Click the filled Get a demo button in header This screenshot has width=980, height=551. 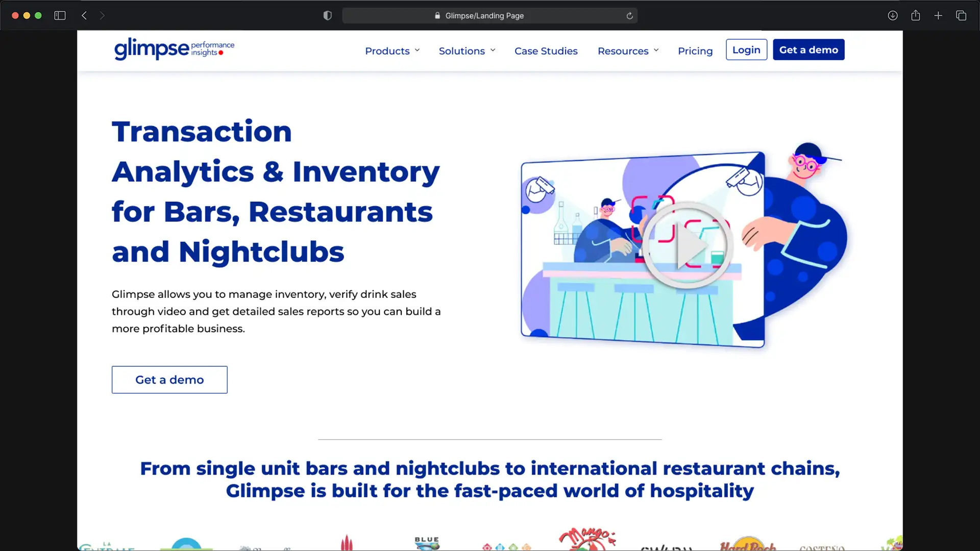[x=808, y=50]
